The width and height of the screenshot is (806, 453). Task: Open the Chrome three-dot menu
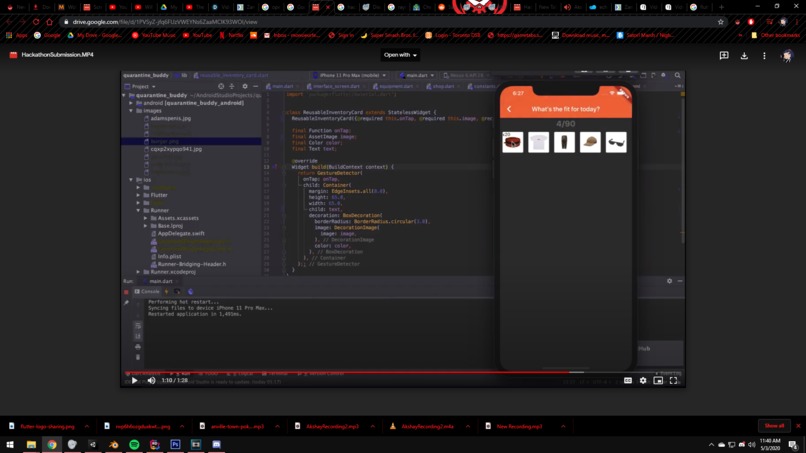point(797,22)
